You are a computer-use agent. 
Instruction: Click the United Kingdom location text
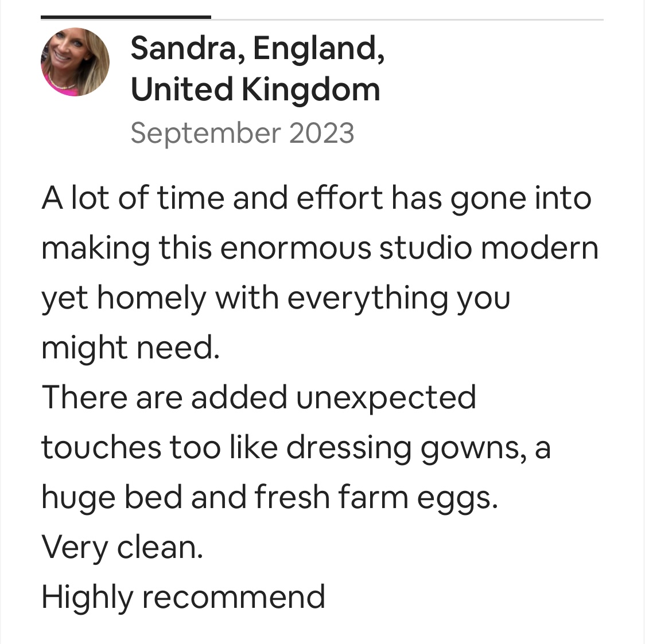point(255,89)
